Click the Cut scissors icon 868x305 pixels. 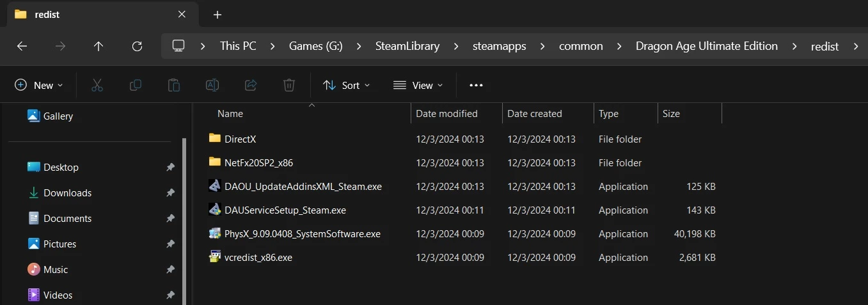point(97,85)
